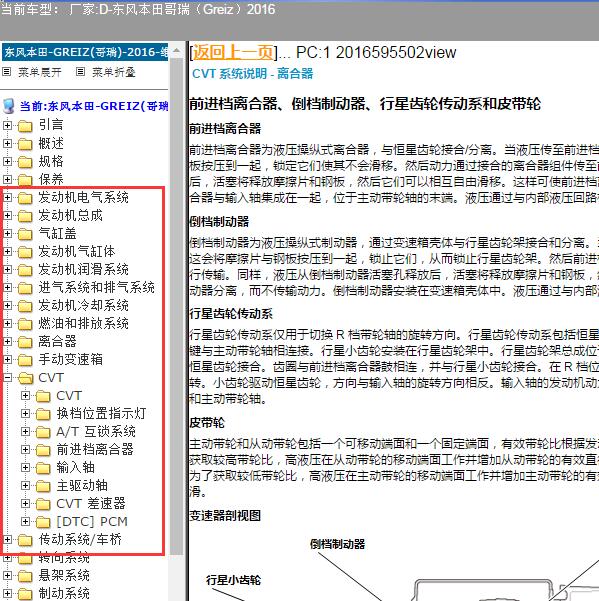Click the 行星齿轮传动系 subheading

coord(231,314)
